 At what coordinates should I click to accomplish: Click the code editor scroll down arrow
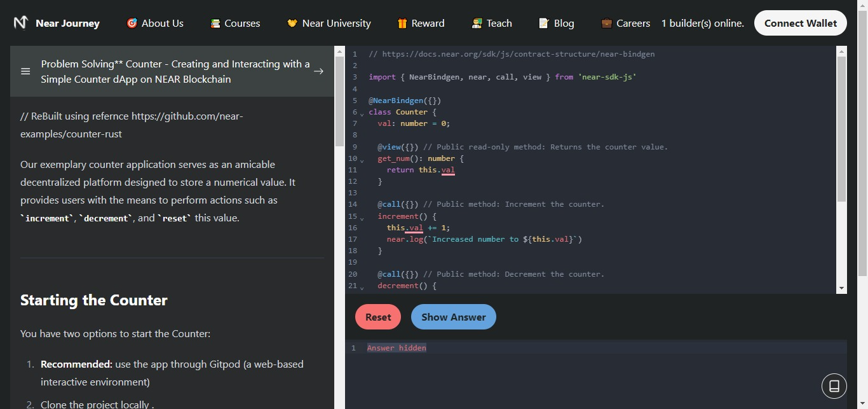tap(842, 288)
